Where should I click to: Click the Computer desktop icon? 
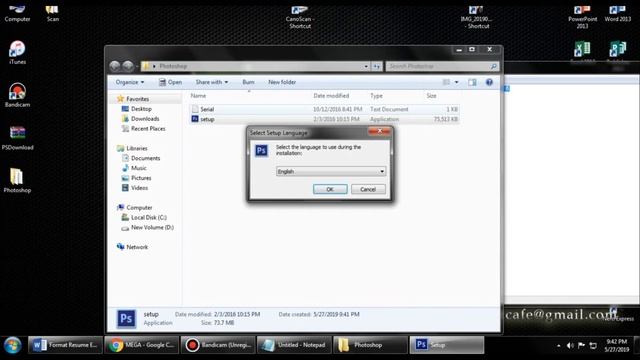point(17,13)
